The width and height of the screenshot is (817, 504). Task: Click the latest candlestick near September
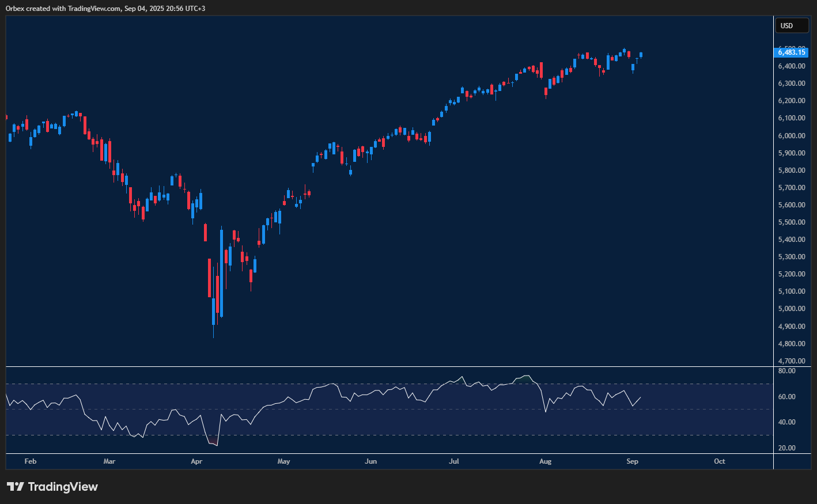[640, 56]
